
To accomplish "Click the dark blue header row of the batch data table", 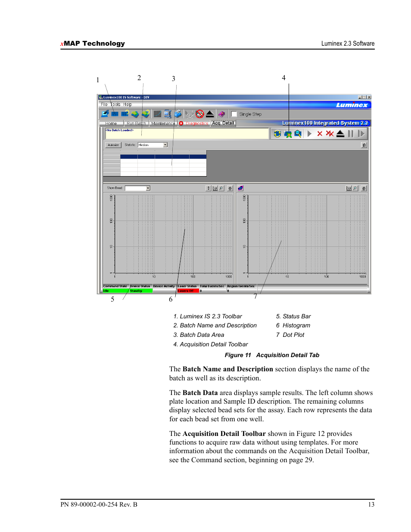I will click(x=163, y=157).
